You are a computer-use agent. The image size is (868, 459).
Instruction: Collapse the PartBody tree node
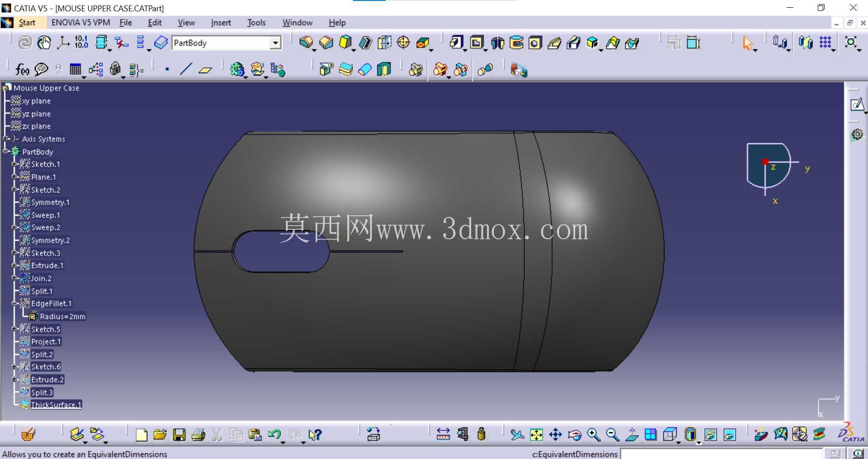[x=6, y=151]
